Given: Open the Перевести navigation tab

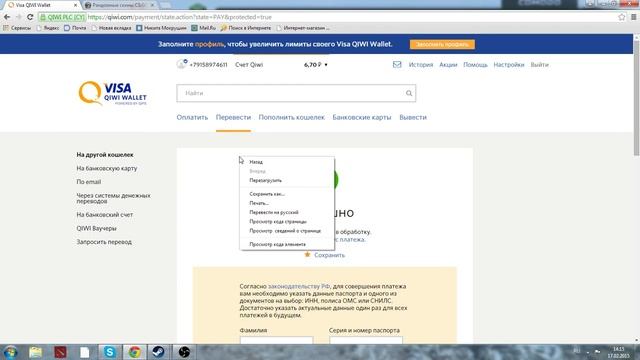Looking at the screenshot, I should (x=233, y=117).
